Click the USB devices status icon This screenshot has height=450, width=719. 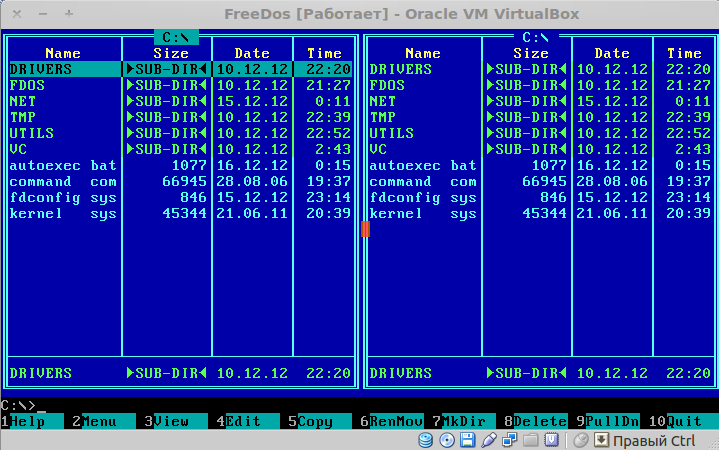[489, 440]
